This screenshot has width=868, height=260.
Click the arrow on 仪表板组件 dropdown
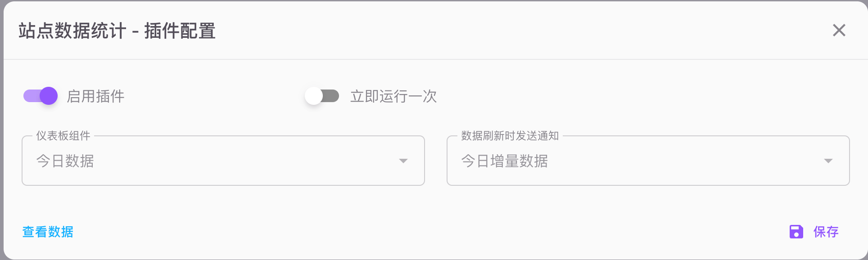click(x=403, y=161)
